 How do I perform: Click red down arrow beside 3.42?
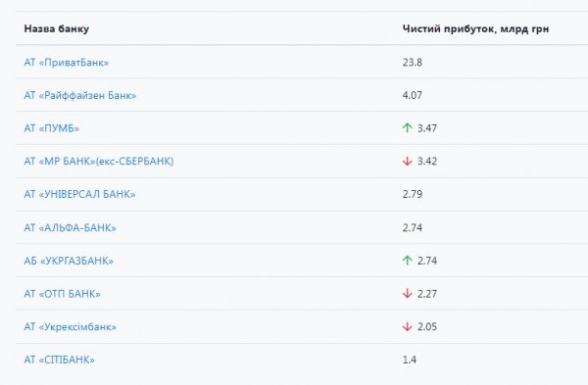tap(408, 162)
